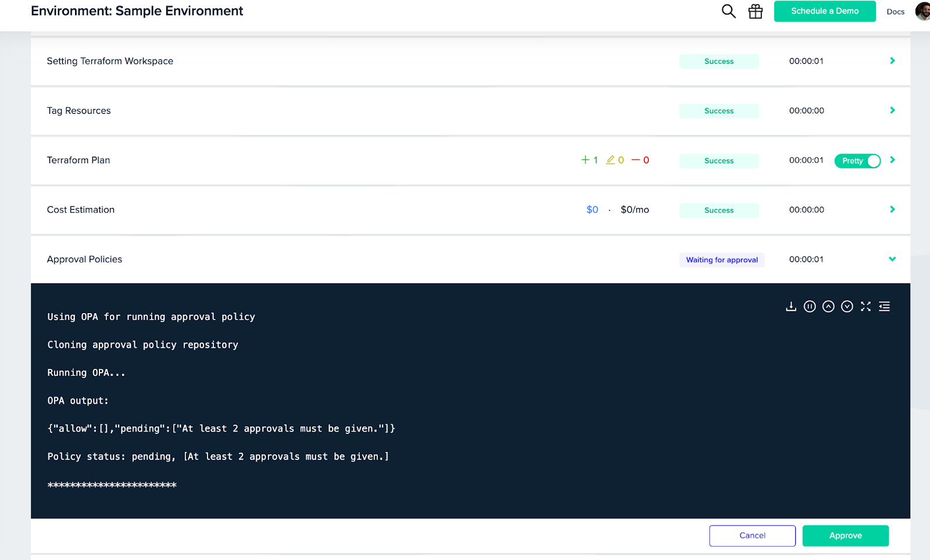Screen dimensions: 930x560
Task: Click the 'Running OPA...' log line
Action: click(x=86, y=373)
